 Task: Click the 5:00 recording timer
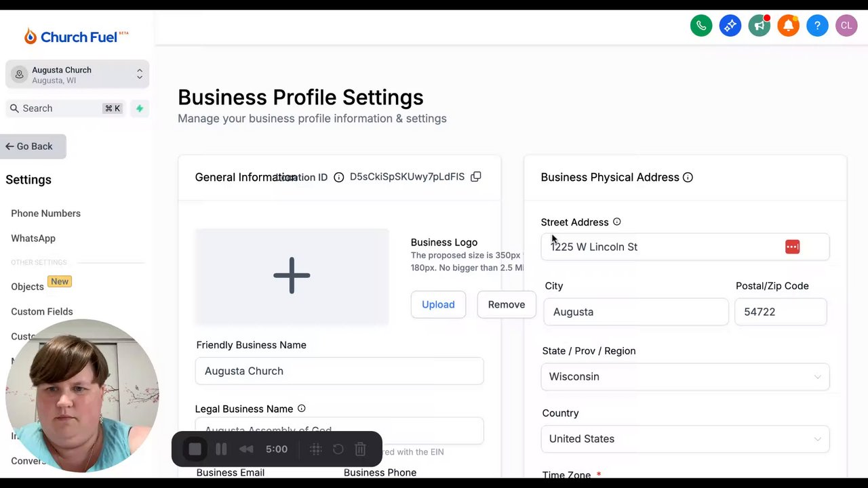[277, 449]
